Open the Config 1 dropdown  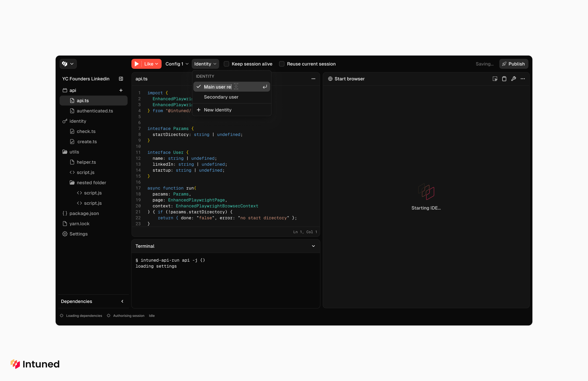(177, 64)
